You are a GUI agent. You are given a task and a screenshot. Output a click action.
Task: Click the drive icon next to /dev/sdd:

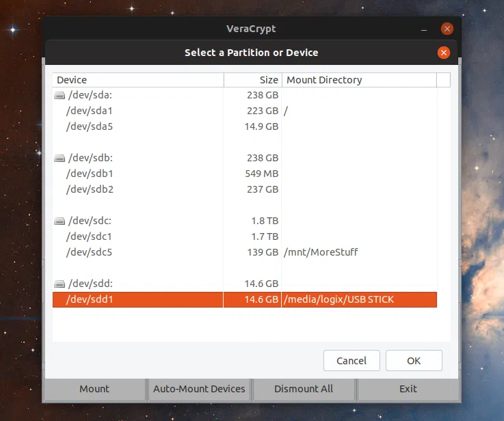[x=59, y=284]
